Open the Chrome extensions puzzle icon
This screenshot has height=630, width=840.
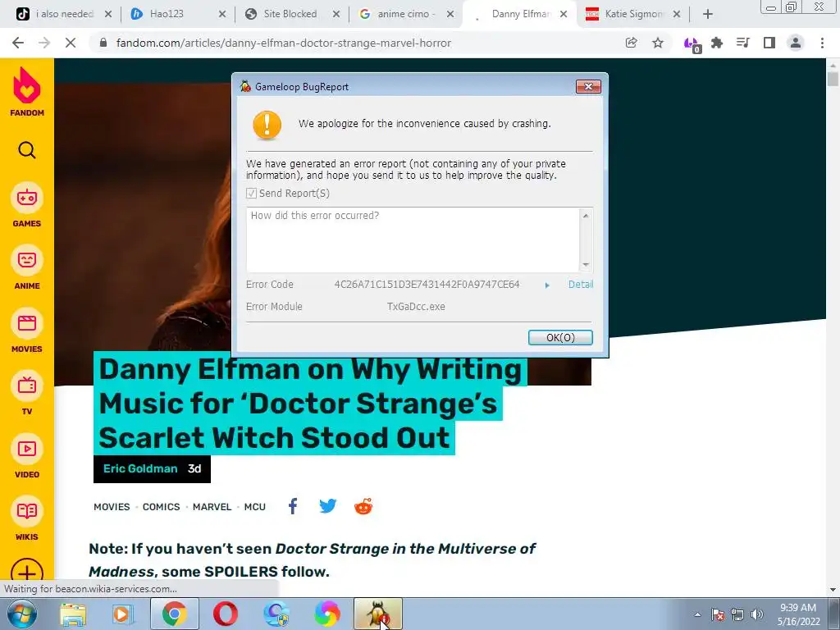pos(717,43)
